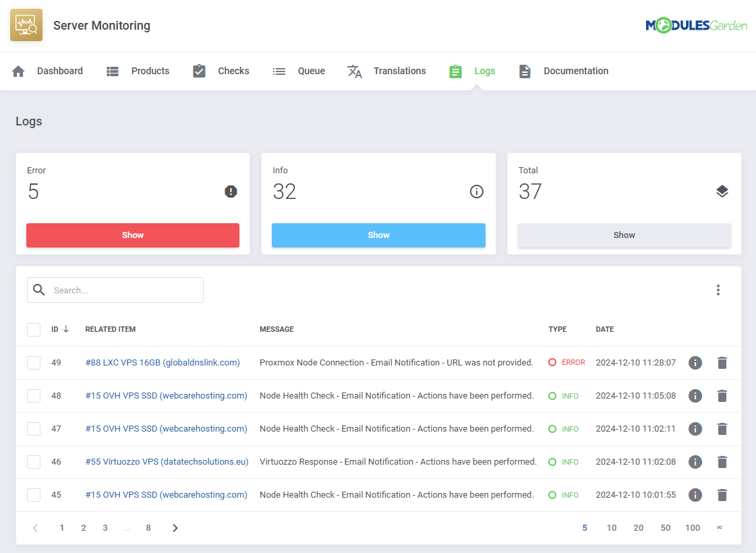Show details for log ID 49

click(x=695, y=363)
